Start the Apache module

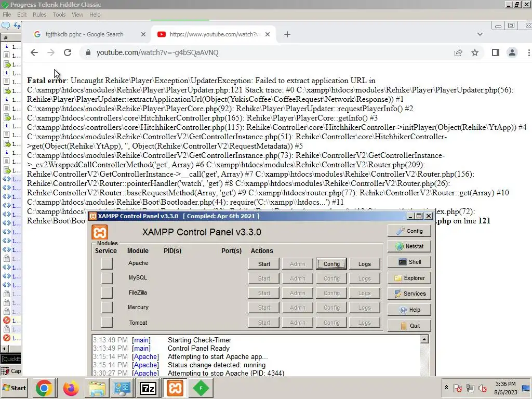click(x=264, y=264)
